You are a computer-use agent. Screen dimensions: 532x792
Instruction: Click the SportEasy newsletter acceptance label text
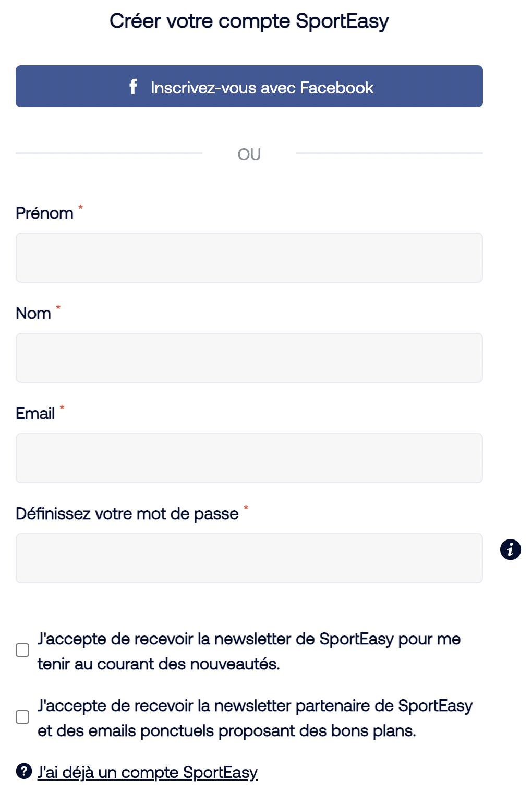(x=249, y=651)
